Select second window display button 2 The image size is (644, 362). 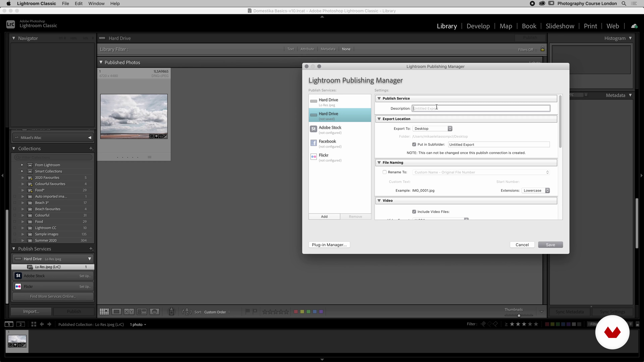click(x=20, y=324)
